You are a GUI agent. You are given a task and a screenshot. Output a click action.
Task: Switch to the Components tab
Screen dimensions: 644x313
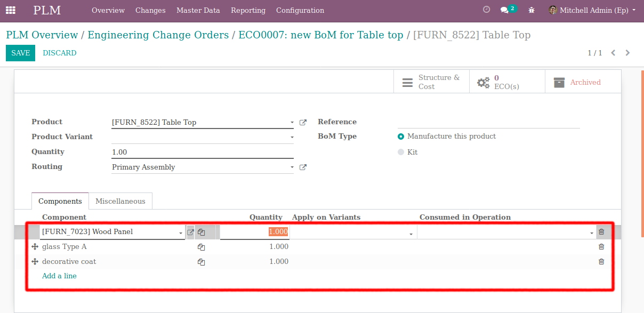60,201
